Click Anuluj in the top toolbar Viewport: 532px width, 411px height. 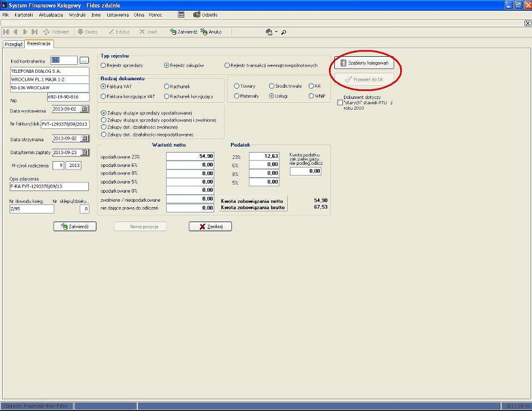click(211, 32)
